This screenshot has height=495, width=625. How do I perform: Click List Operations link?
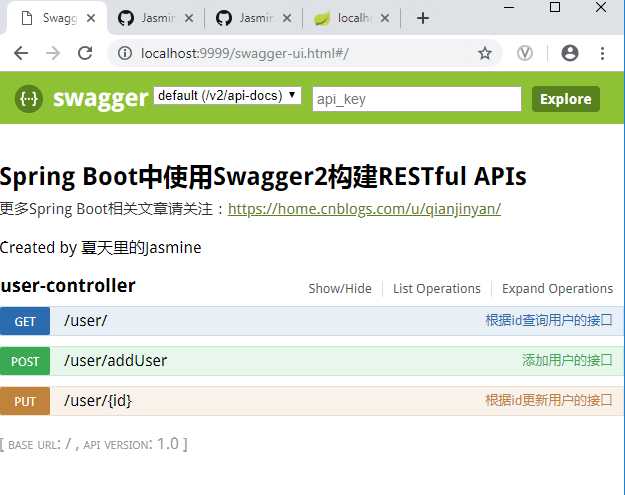coord(437,288)
